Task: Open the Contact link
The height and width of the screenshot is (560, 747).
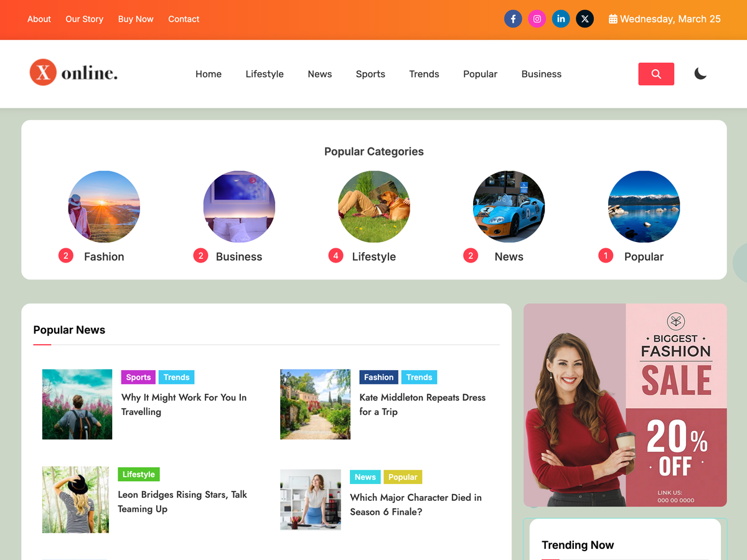Action: click(x=184, y=19)
